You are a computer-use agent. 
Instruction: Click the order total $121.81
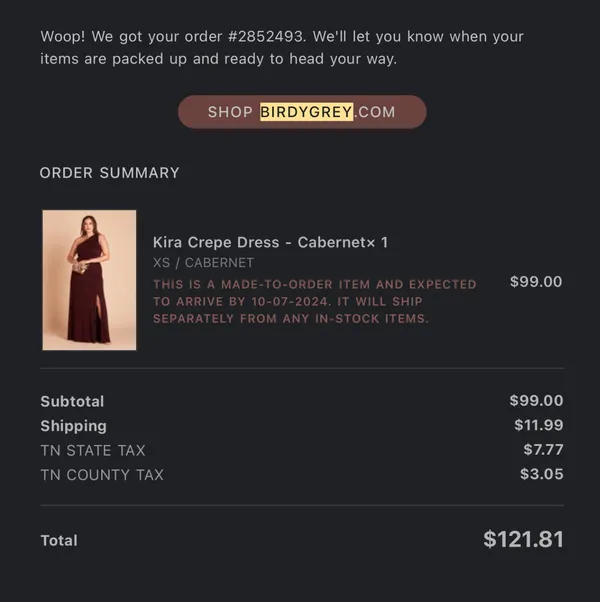coord(523,539)
